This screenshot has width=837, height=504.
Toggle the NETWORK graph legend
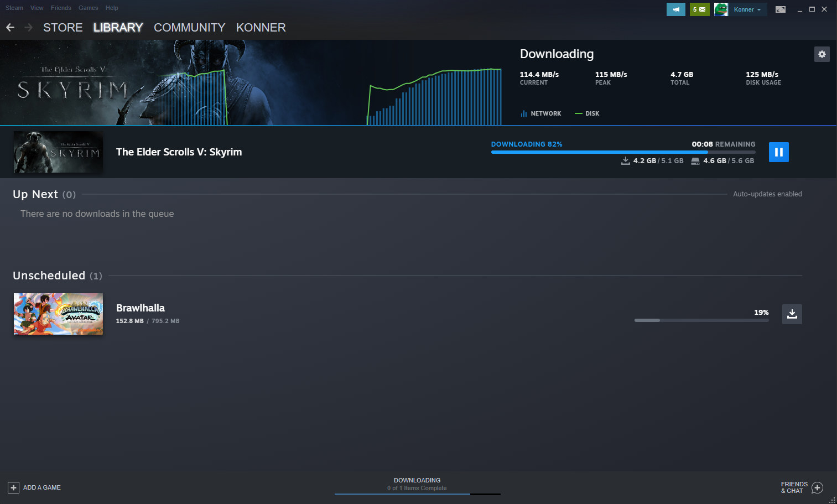540,113
